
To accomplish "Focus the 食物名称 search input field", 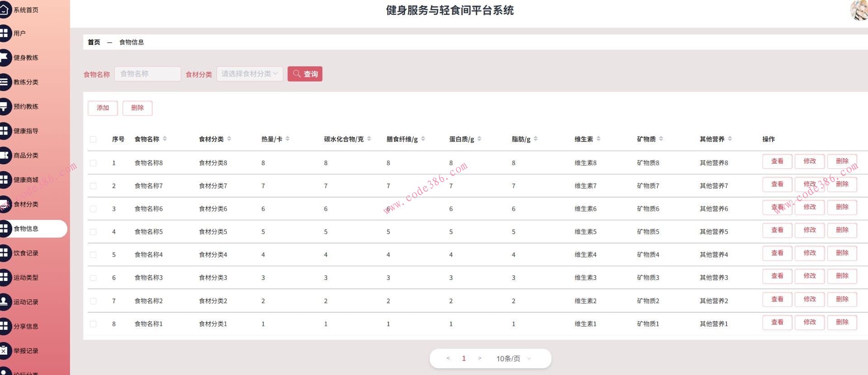I will tap(148, 74).
